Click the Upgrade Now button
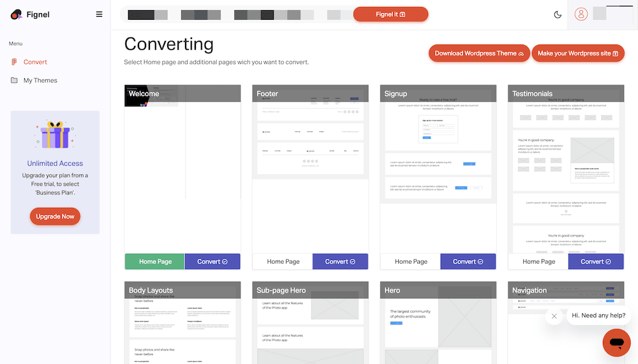 [x=55, y=217]
